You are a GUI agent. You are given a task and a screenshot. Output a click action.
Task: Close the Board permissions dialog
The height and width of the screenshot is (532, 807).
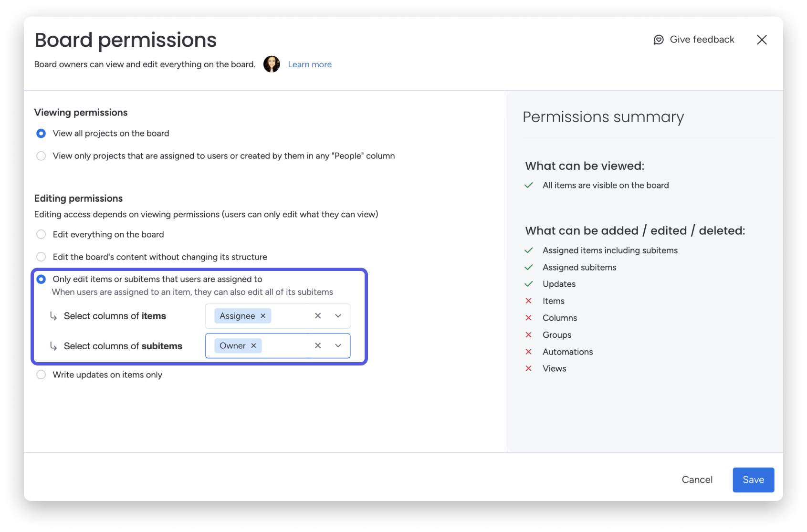762,40
